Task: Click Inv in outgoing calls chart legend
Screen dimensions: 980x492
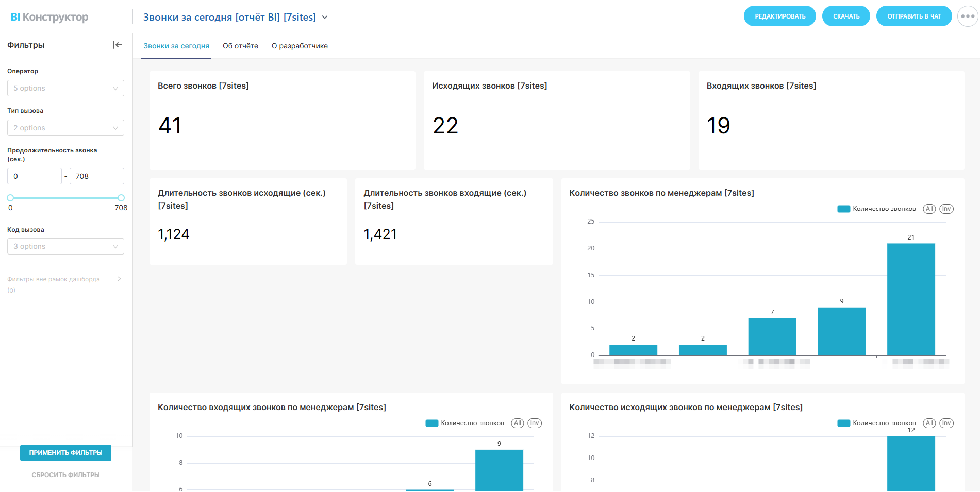Action: [946, 423]
